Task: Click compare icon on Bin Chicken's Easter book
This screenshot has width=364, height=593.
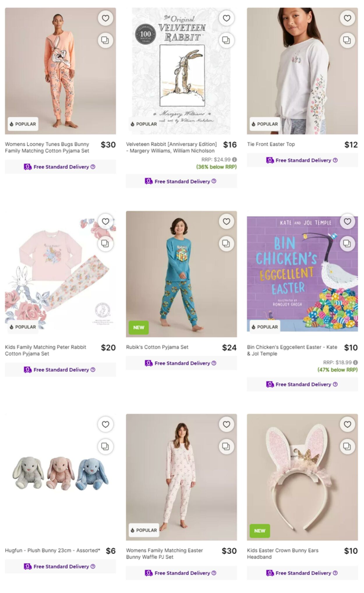Action: [x=347, y=243]
